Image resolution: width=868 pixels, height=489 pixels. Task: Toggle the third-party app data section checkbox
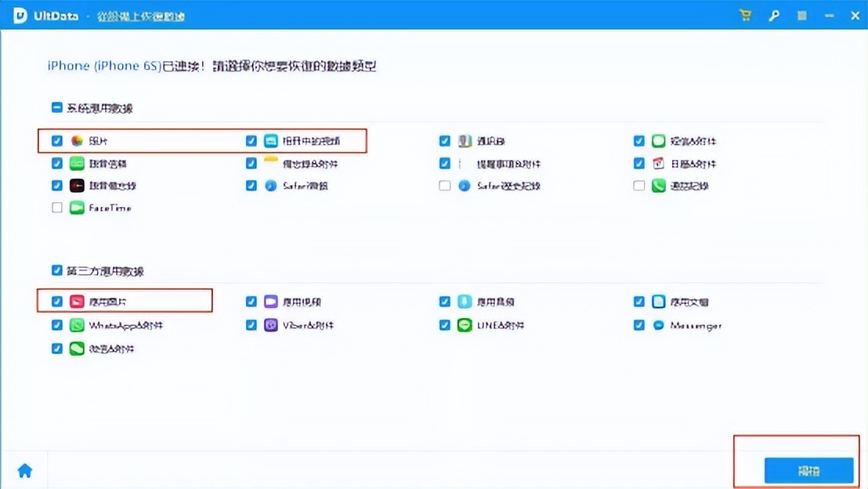56,270
